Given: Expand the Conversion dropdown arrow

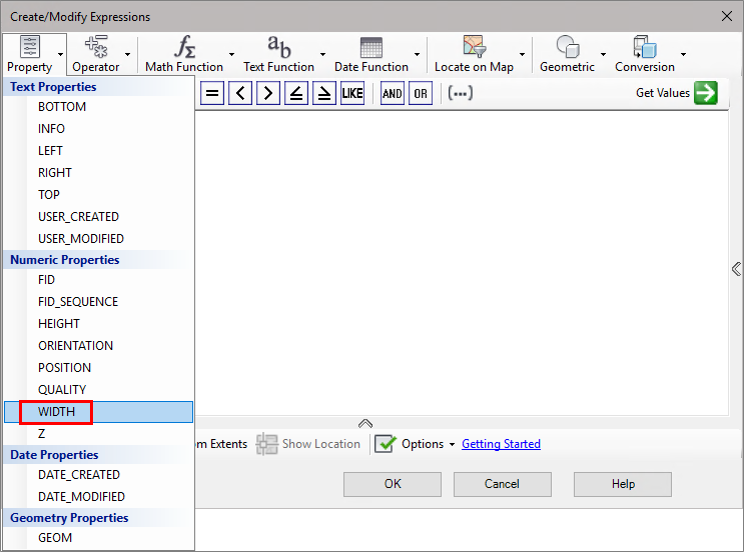Looking at the screenshot, I should pyautogui.click(x=683, y=54).
